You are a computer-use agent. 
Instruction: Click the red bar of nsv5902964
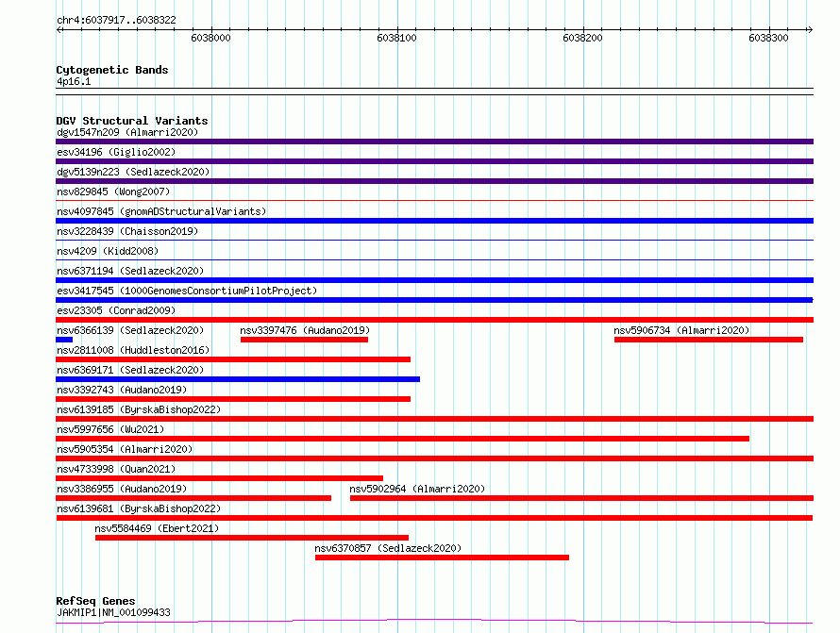tap(581, 498)
